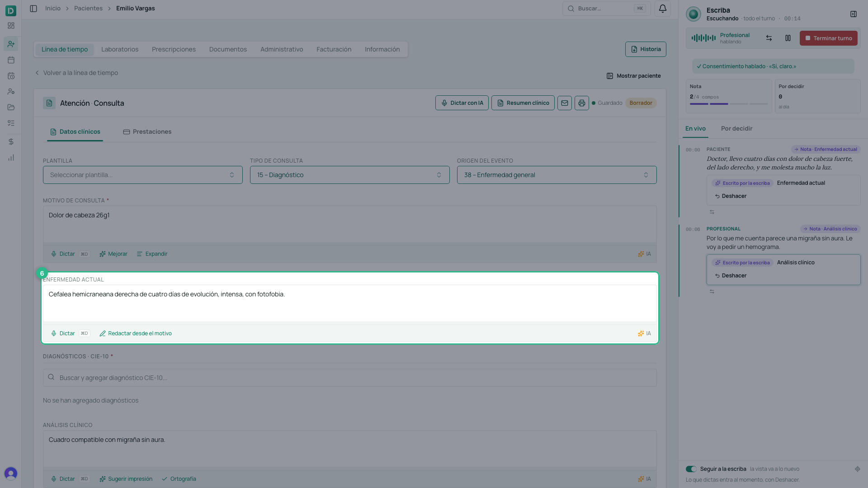Open the Tipo de consulta dropdown
Image resolution: width=868 pixels, height=488 pixels.
350,175
